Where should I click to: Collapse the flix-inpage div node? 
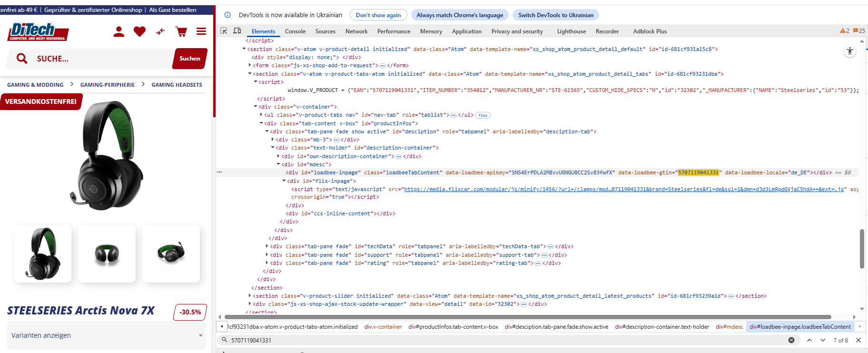coord(284,181)
